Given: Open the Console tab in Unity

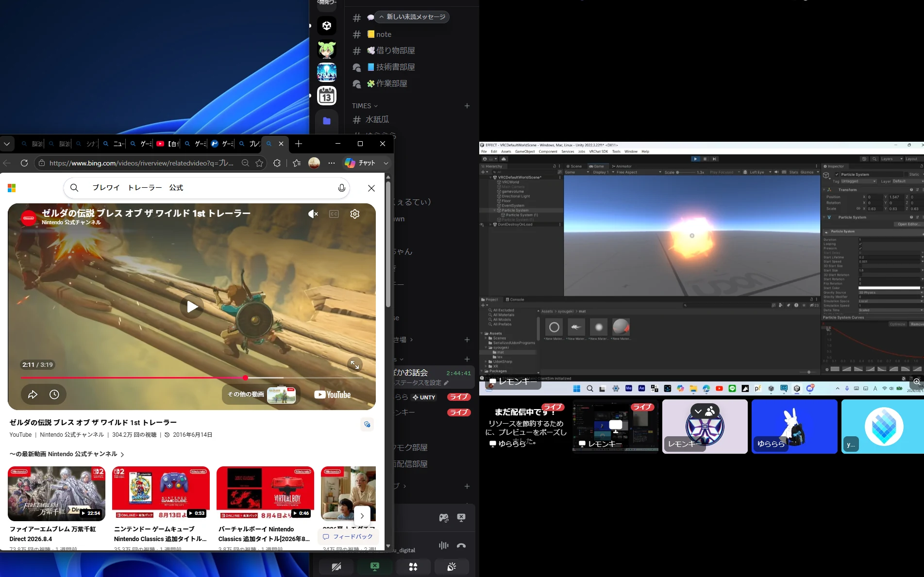Looking at the screenshot, I should tap(515, 299).
